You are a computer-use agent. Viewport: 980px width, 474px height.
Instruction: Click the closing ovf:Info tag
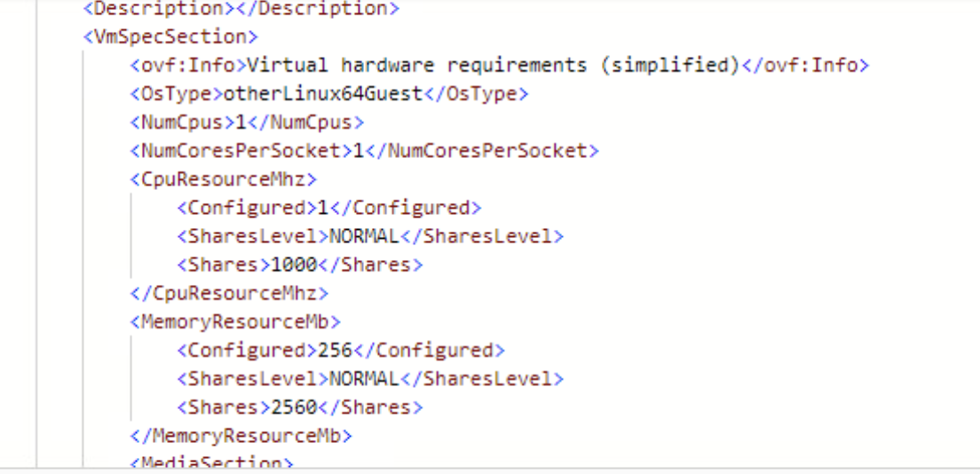tap(804, 65)
